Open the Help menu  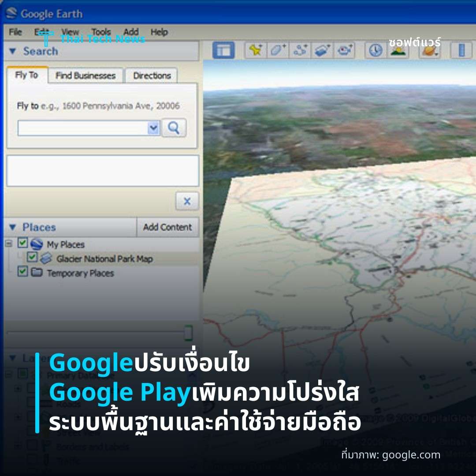pos(159,32)
